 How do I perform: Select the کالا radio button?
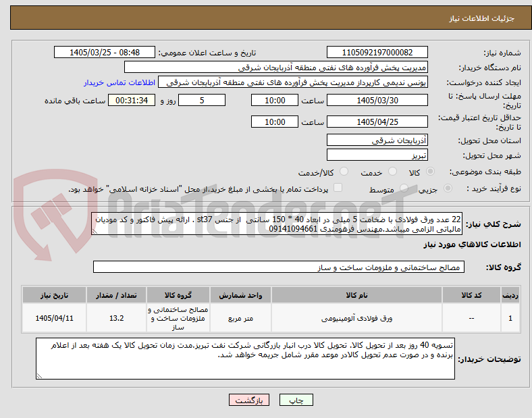point(430,172)
